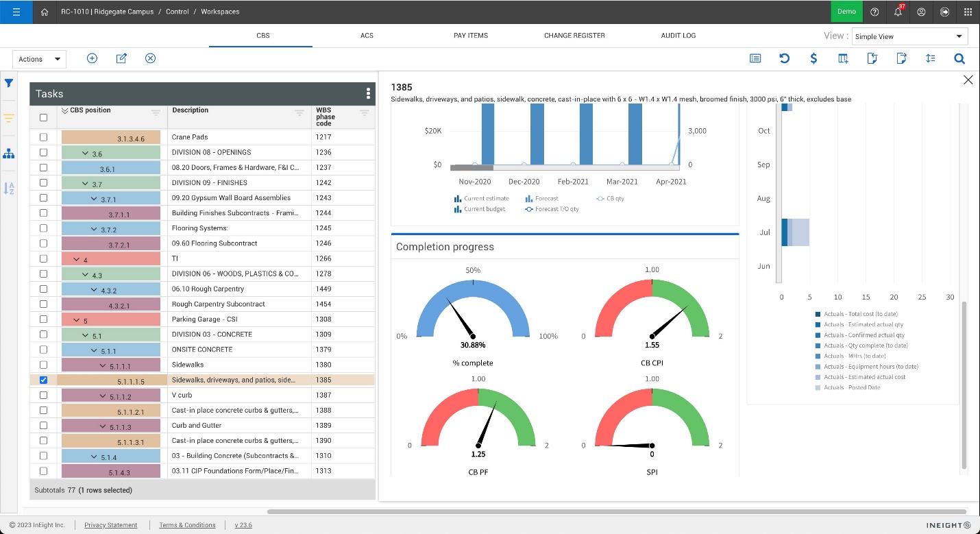Open the Tasks panel three-dot menu
Screen dimensions: 980x534
pyautogui.click(x=368, y=94)
